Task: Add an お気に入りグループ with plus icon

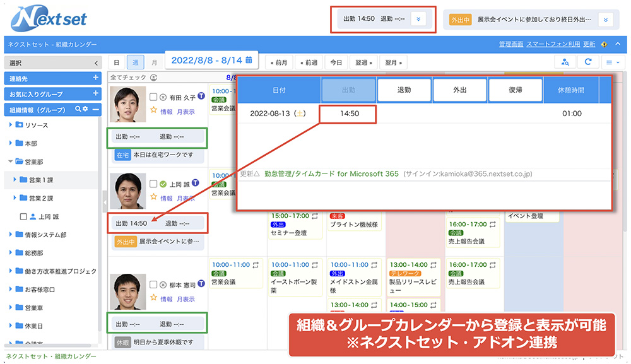Action: [95, 93]
